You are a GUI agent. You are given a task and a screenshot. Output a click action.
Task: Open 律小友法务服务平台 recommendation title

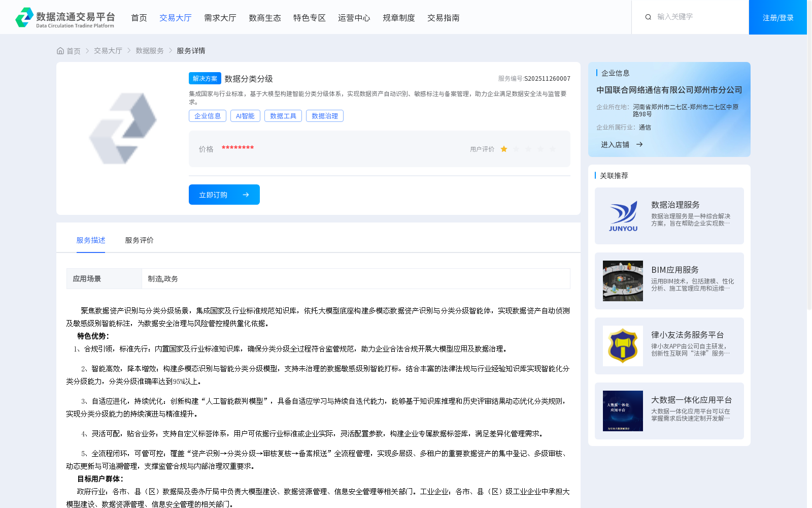tap(688, 335)
